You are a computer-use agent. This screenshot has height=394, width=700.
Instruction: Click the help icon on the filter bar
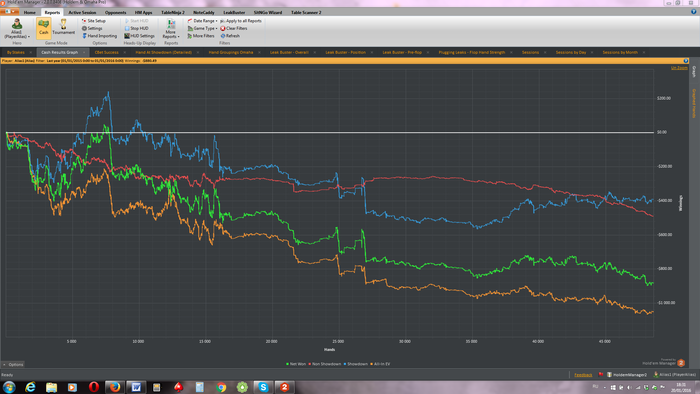(x=686, y=61)
